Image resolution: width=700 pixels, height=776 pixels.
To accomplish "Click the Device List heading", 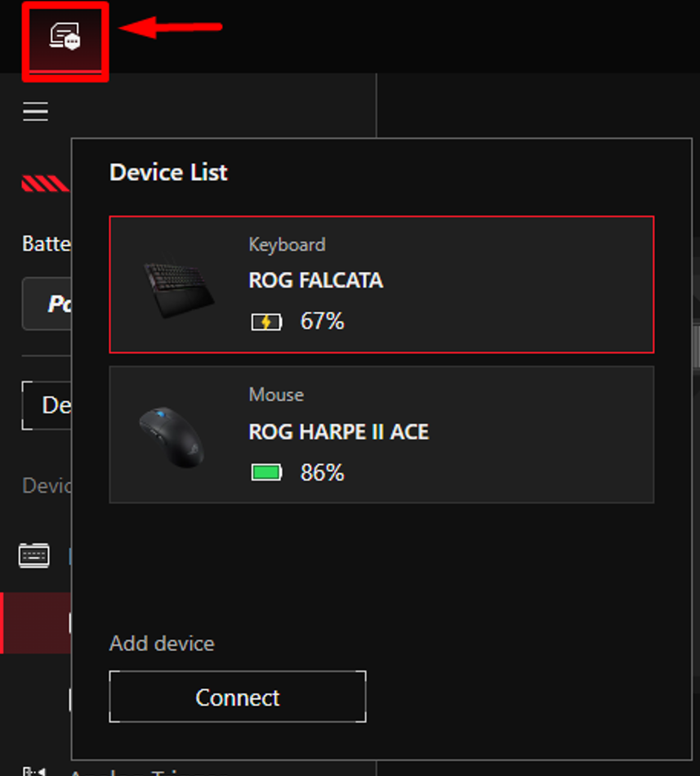I will pos(168,172).
